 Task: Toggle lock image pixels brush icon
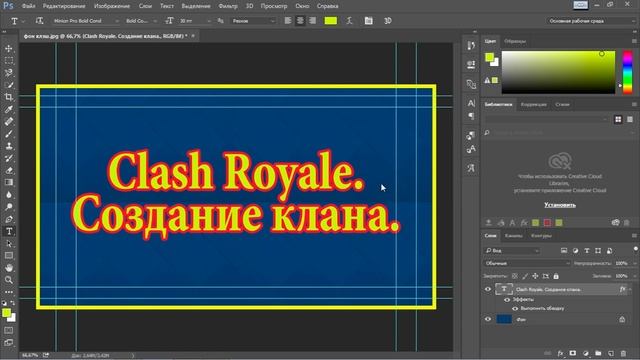click(525, 276)
